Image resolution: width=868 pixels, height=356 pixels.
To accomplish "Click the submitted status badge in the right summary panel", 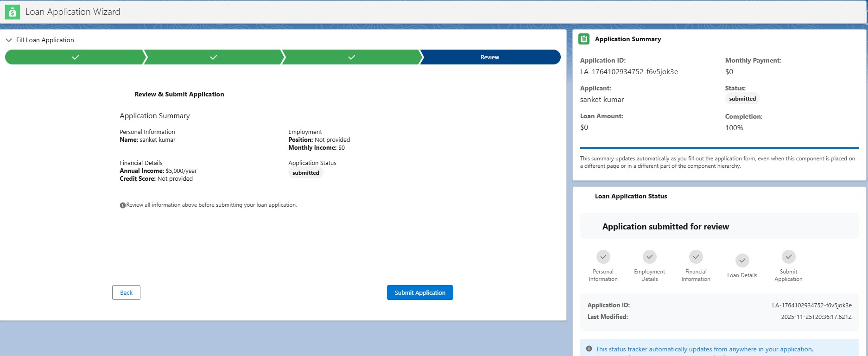I will (x=742, y=99).
